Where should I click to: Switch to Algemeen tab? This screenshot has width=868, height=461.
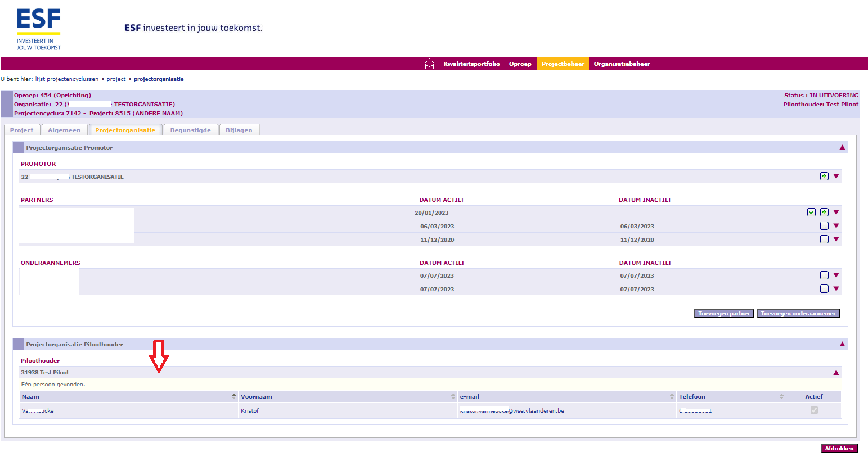pyautogui.click(x=64, y=130)
